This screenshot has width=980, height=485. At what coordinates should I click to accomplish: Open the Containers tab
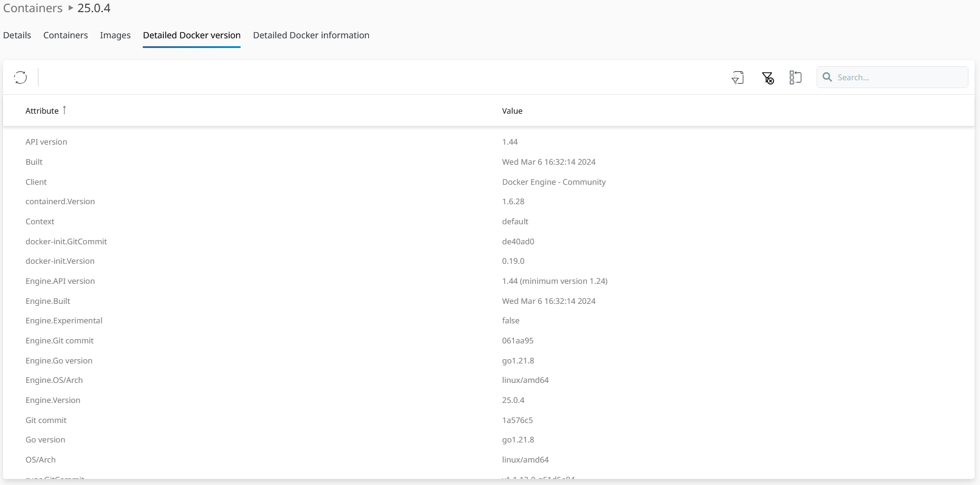click(x=66, y=35)
